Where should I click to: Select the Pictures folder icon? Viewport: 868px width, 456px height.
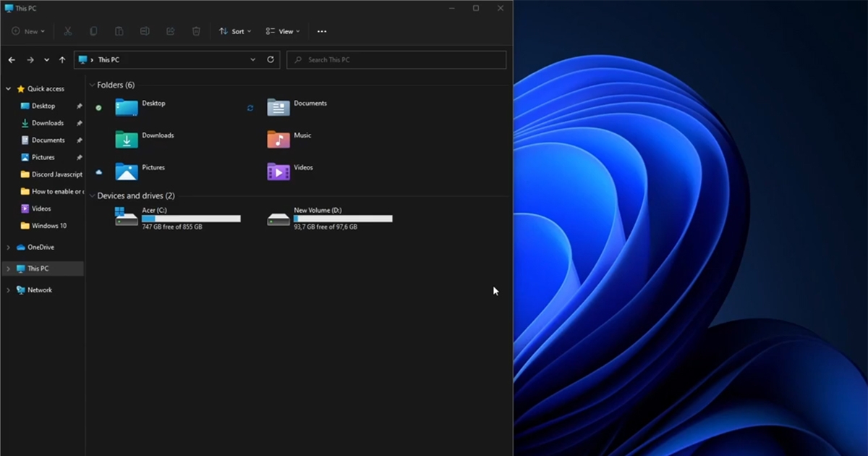(127, 172)
